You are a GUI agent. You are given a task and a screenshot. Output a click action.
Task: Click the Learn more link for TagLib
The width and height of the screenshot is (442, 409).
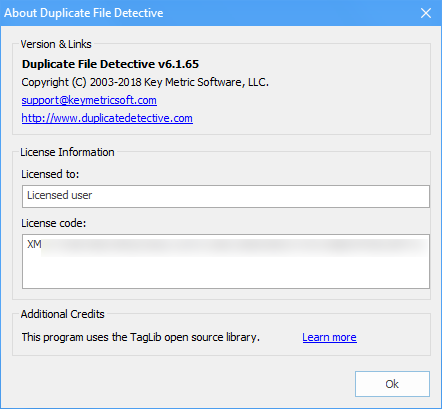coord(329,337)
